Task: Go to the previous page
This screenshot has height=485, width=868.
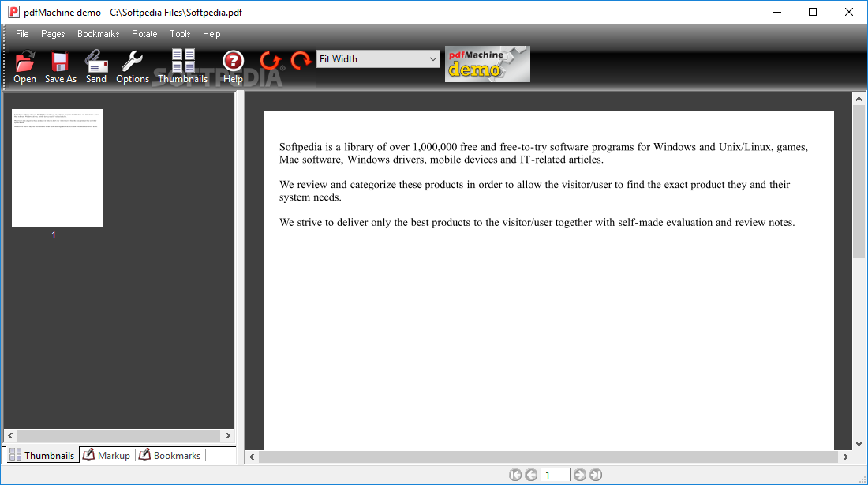Action: [531, 475]
